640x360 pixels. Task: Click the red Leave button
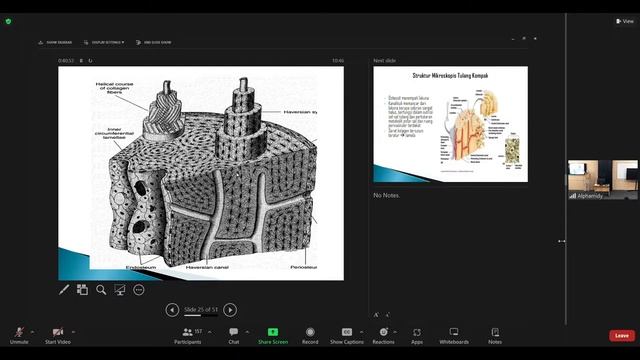point(622,336)
